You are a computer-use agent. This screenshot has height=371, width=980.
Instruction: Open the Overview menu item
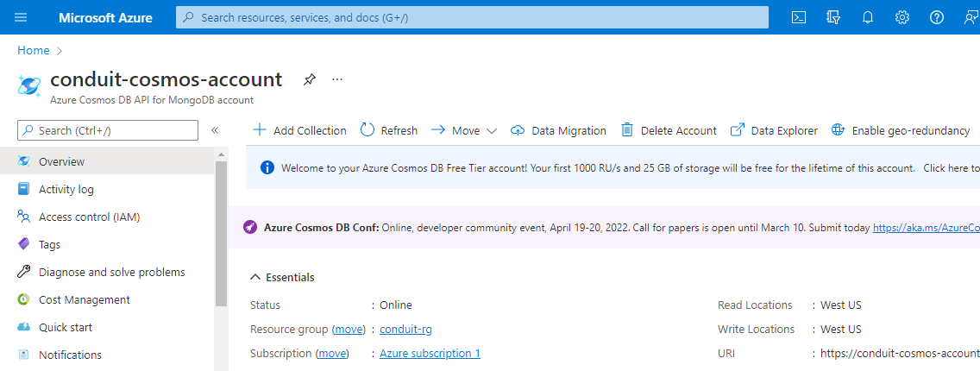click(107, 161)
